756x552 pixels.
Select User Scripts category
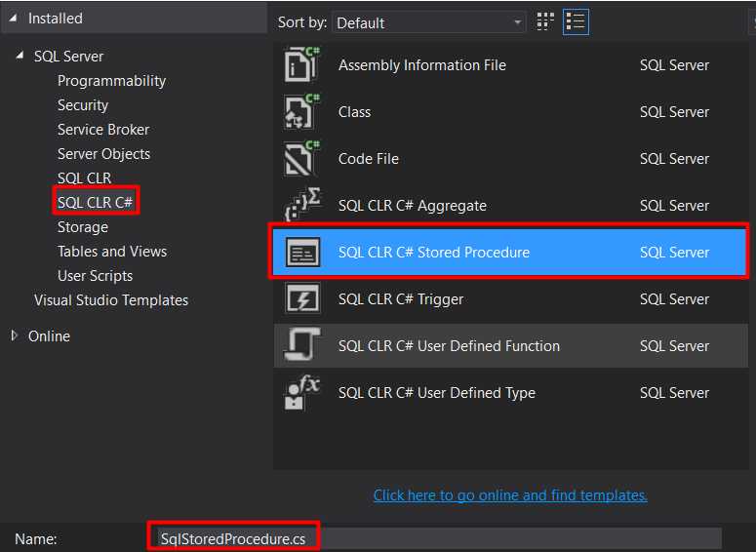click(95, 276)
